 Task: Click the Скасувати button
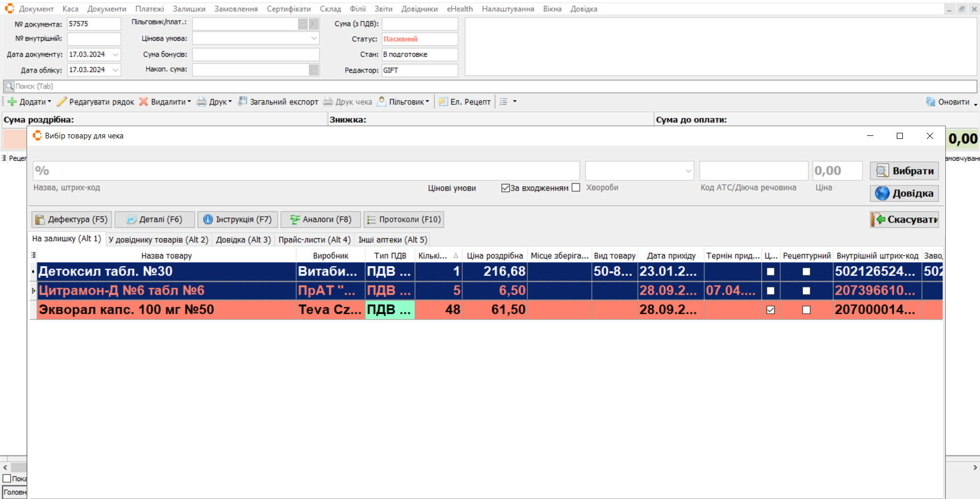click(x=904, y=220)
